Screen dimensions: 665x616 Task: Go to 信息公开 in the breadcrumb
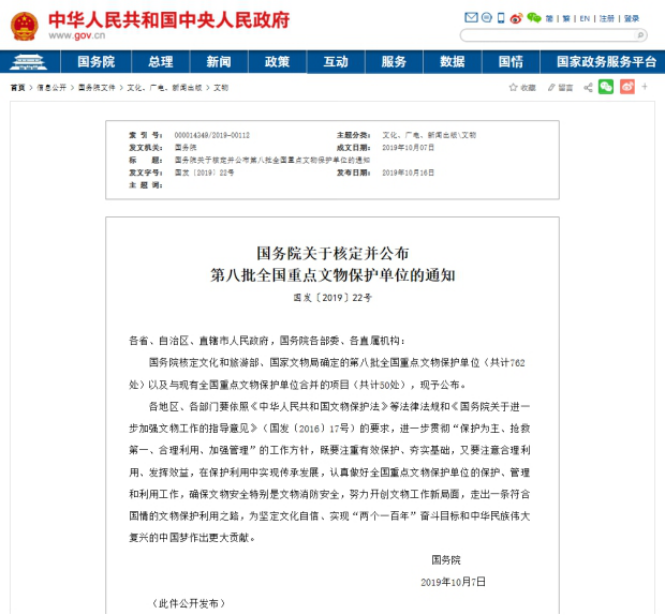(51, 88)
